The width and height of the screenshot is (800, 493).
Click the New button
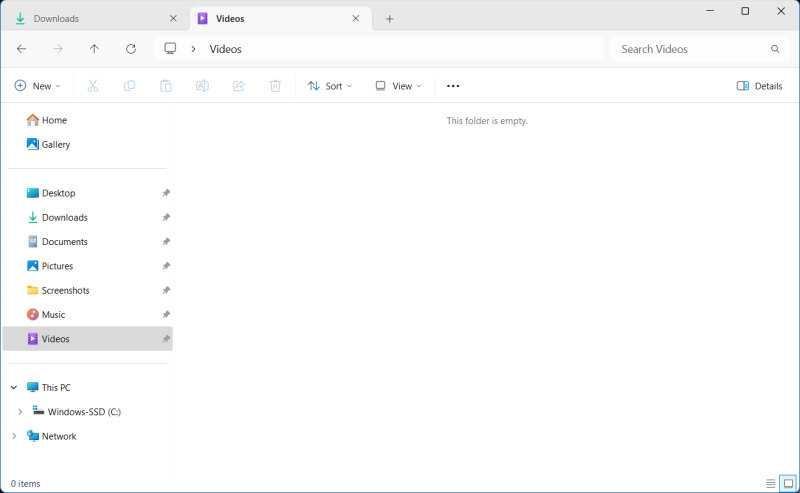(38, 86)
